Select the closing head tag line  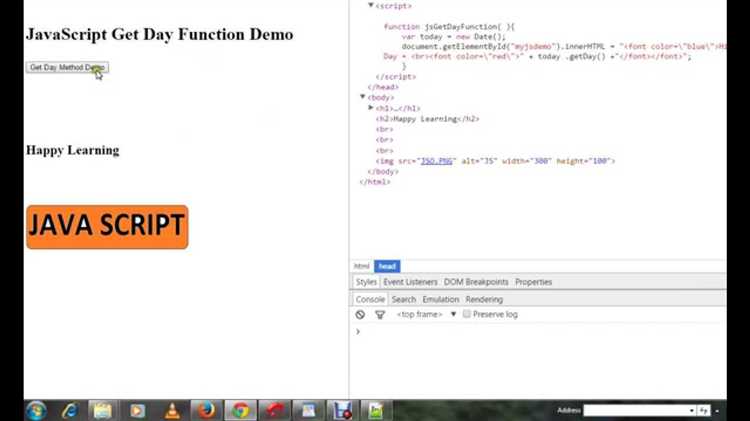coord(383,87)
